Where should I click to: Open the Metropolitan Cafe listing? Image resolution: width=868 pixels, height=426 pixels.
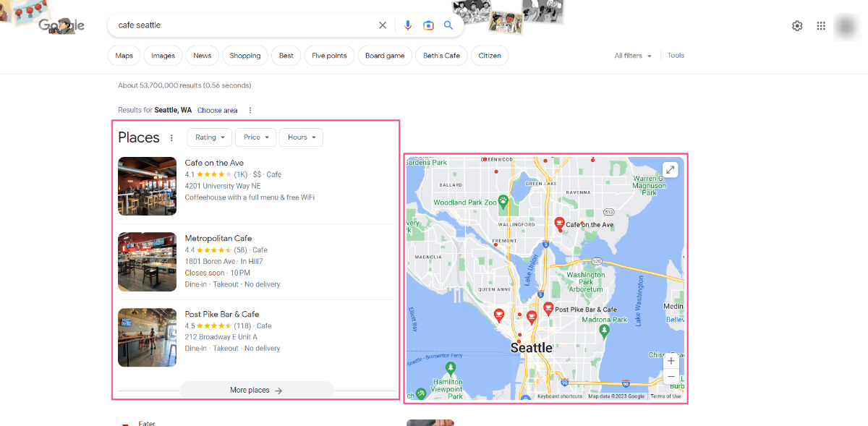[x=218, y=239]
